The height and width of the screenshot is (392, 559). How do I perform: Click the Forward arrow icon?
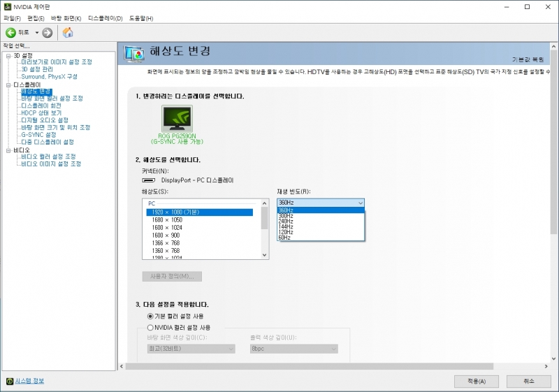click(47, 33)
